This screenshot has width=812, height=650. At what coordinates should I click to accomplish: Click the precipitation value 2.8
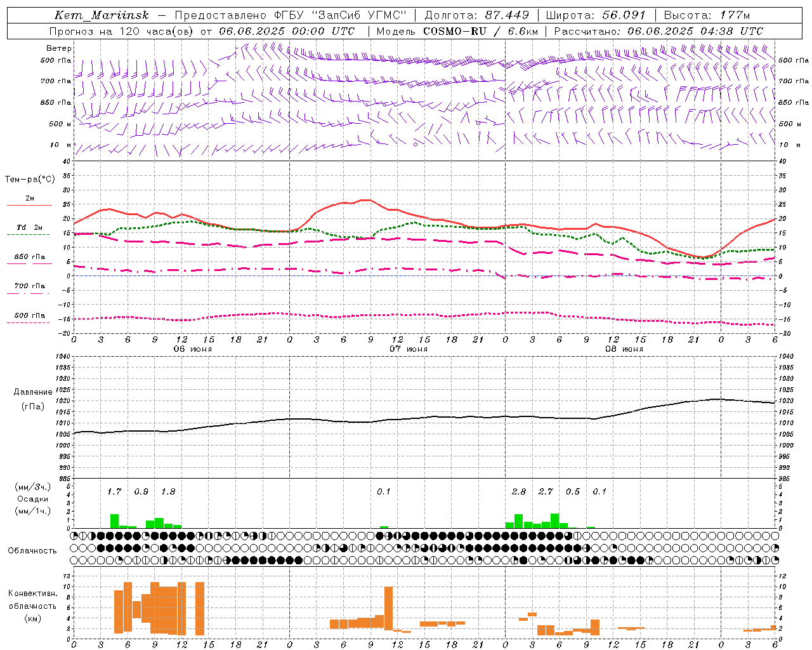click(x=518, y=491)
